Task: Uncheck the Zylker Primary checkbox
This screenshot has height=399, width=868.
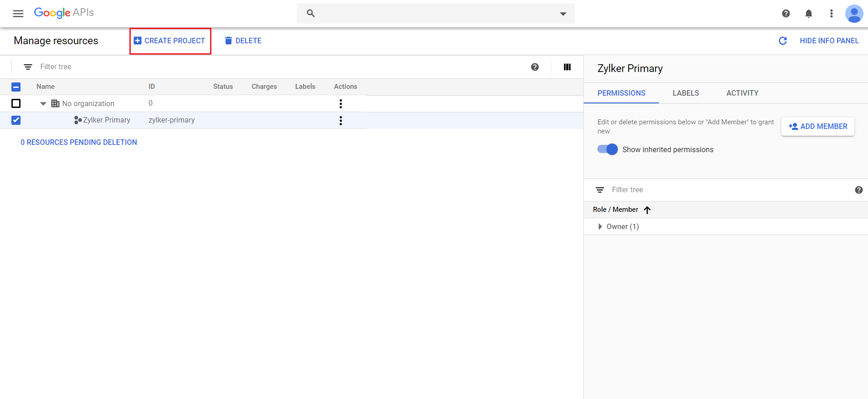Action: pyautogui.click(x=16, y=120)
